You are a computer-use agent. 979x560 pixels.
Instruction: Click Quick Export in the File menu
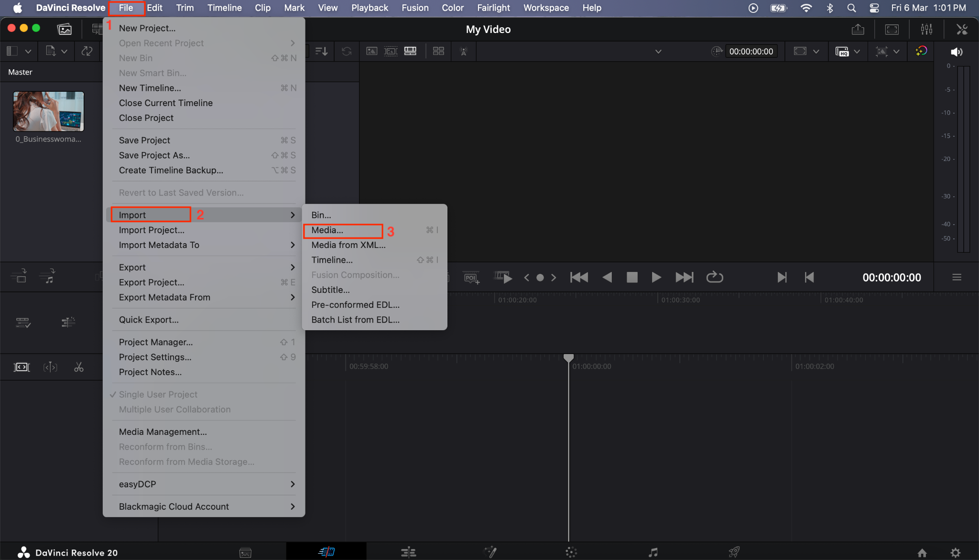tap(149, 319)
